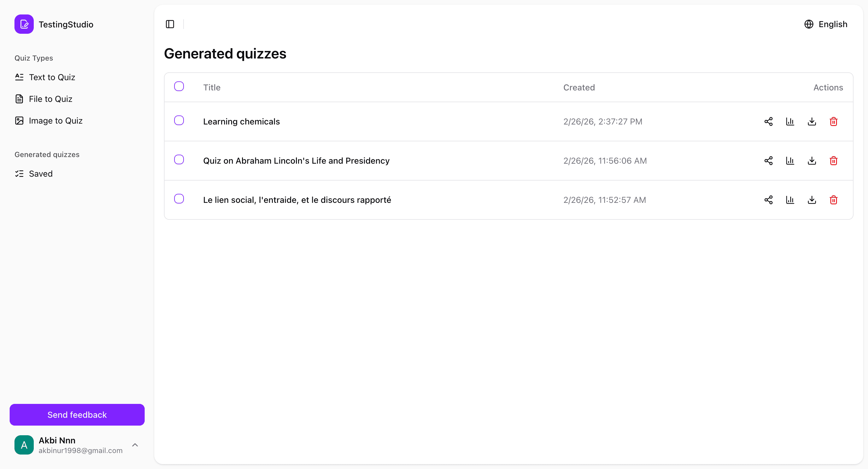Share the Learning chemicals quiz
Viewport: 868px width, 469px height.
click(x=769, y=121)
